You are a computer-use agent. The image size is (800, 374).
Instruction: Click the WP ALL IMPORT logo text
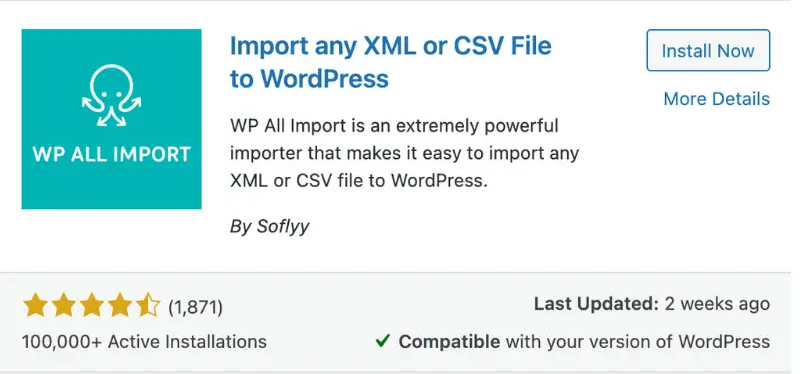point(111,154)
